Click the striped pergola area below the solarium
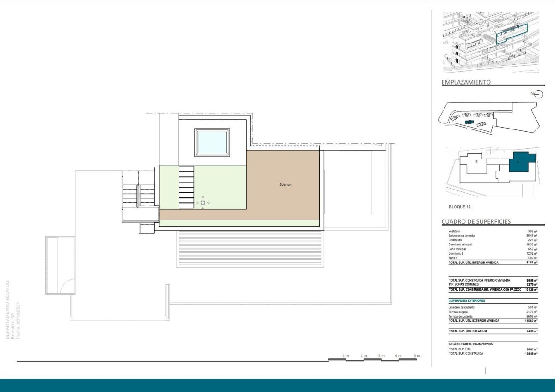The image size is (555, 392). [249, 248]
